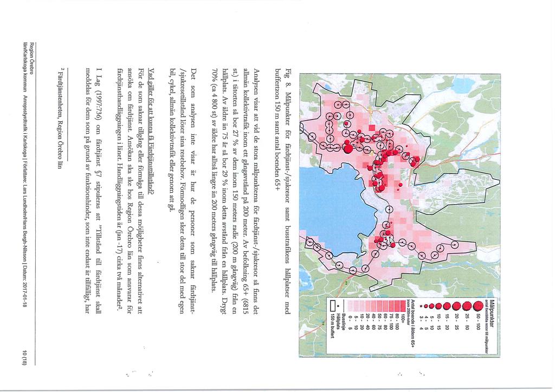Click the legend label 'Busslinje'
555x392 pixels.
pyautogui.click(x=344, y=322)
